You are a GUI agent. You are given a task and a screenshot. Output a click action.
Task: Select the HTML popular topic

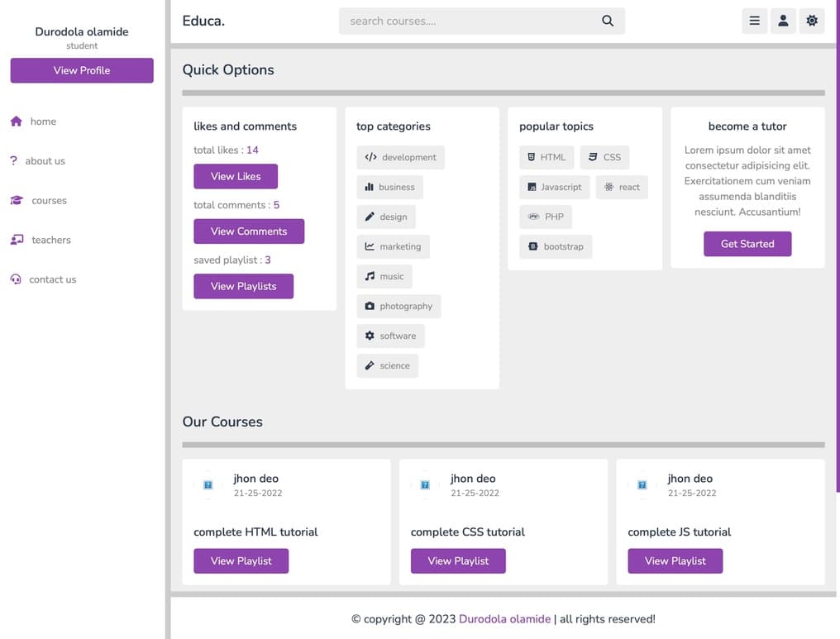pyautogui.click(x=546, y=157)
